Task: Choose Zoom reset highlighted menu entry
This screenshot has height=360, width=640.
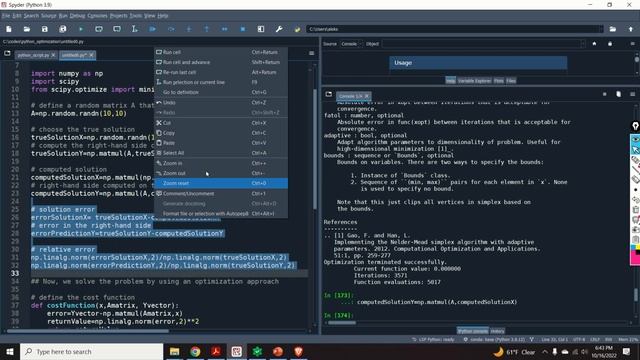Action: 221,183
